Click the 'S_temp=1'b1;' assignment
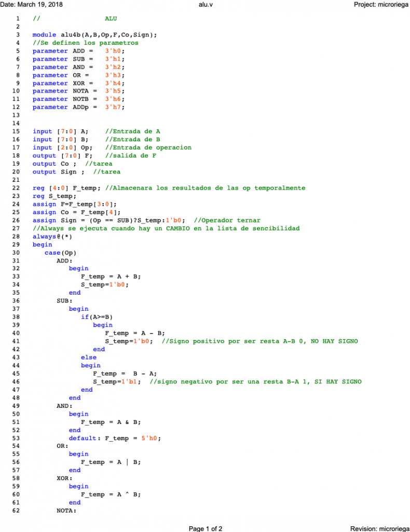The height and width of the screenshot is (532, 410). click(x=117, y=382)
